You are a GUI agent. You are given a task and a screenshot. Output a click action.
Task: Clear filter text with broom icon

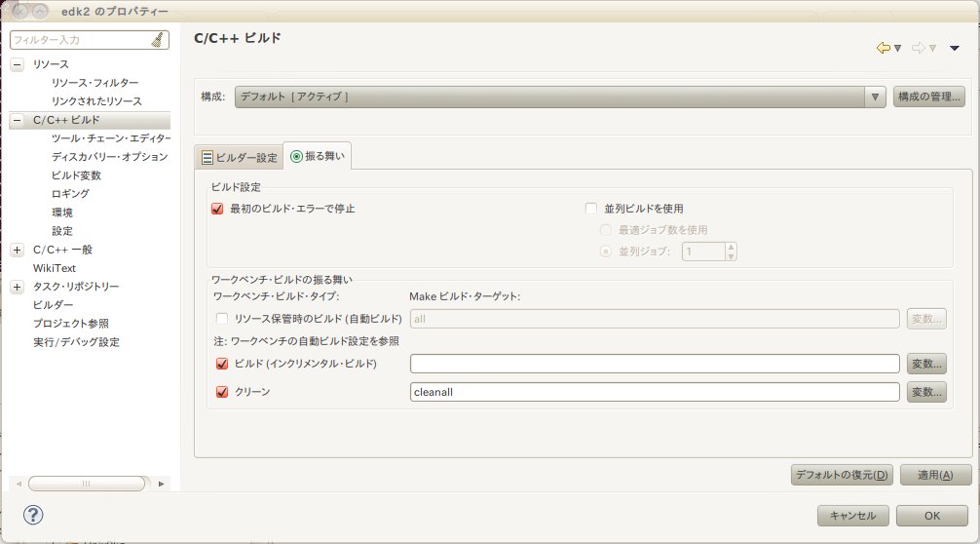click(x=158, y=40)
